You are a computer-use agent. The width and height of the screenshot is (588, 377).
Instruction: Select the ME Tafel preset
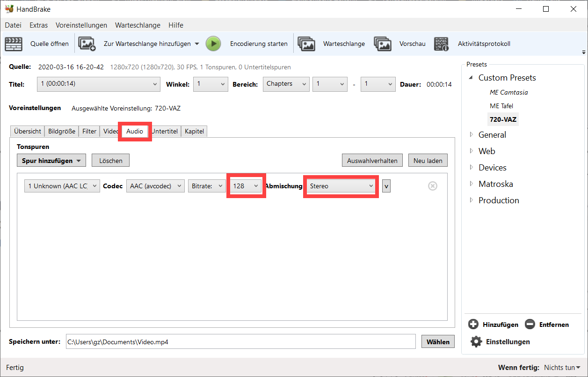501,106
